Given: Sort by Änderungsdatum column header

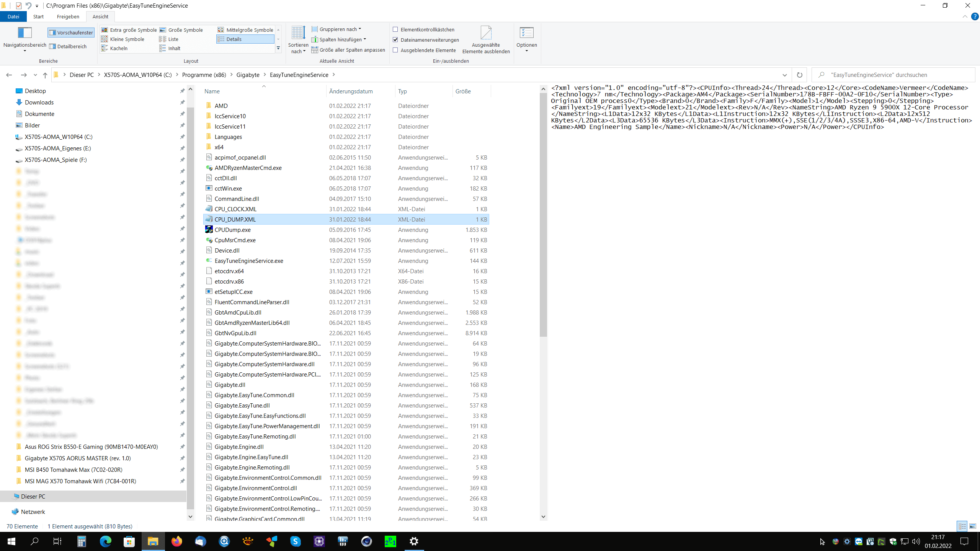Looking at the screenshot, I should pos(361,91).
